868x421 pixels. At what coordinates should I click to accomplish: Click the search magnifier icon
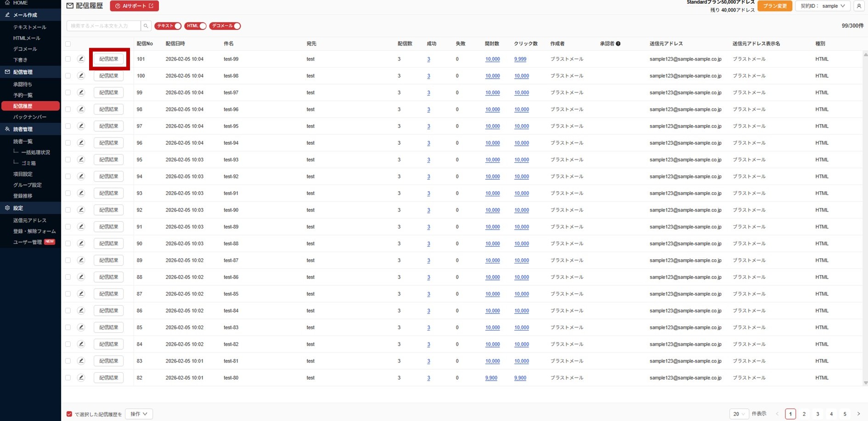(x=146, y=26)
